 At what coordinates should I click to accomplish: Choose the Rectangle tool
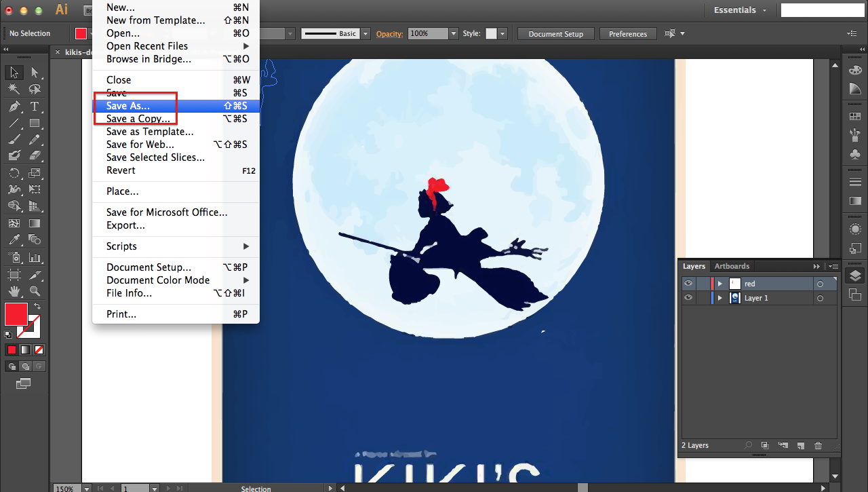pos(35,123)
